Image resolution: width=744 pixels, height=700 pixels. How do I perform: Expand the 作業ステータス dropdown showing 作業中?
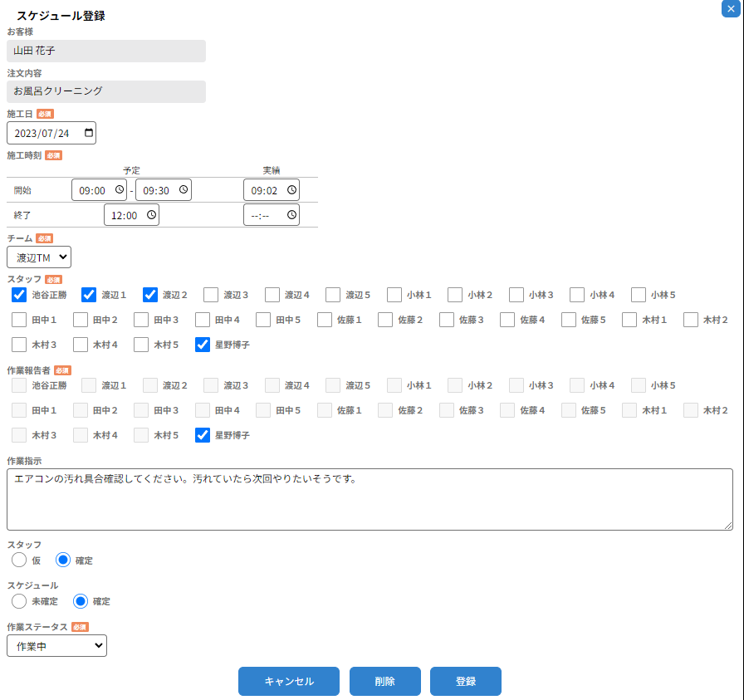coord(56,645)
